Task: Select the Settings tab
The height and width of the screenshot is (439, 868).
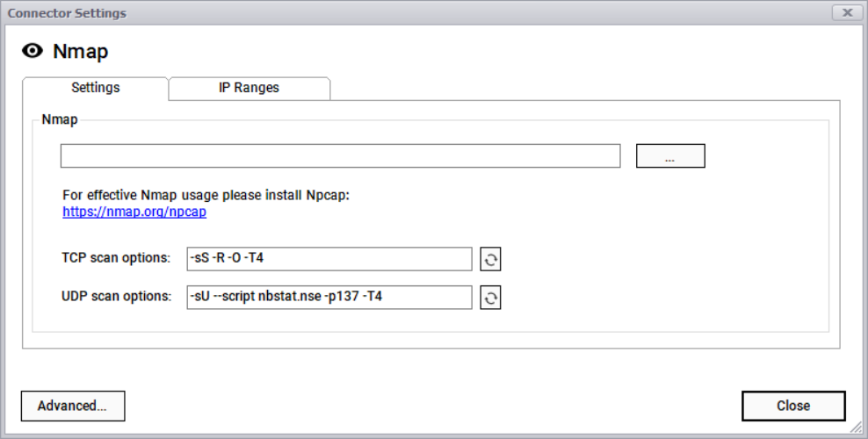Action: [x=96, y=88]
